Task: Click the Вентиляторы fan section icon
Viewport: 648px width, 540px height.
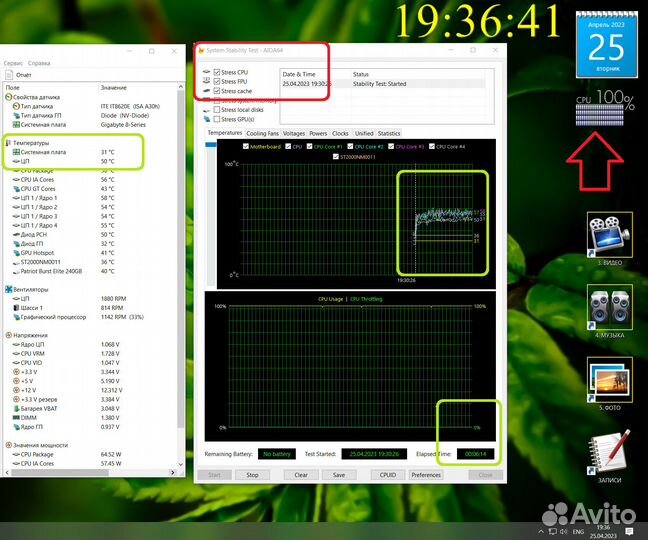Action: point(8,289)
